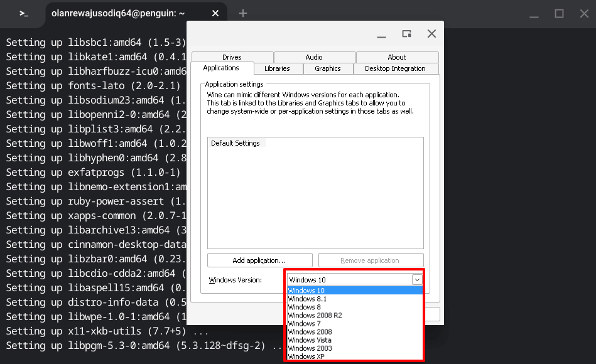596x364 pixels.
Task: Close the olanrewajusodiq64@penguin terminal tab
Action: click(x=215, y=14)
